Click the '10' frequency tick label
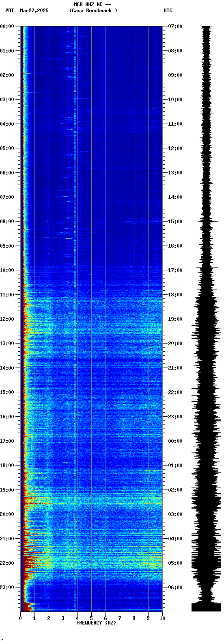 click(x=162, y=618)
